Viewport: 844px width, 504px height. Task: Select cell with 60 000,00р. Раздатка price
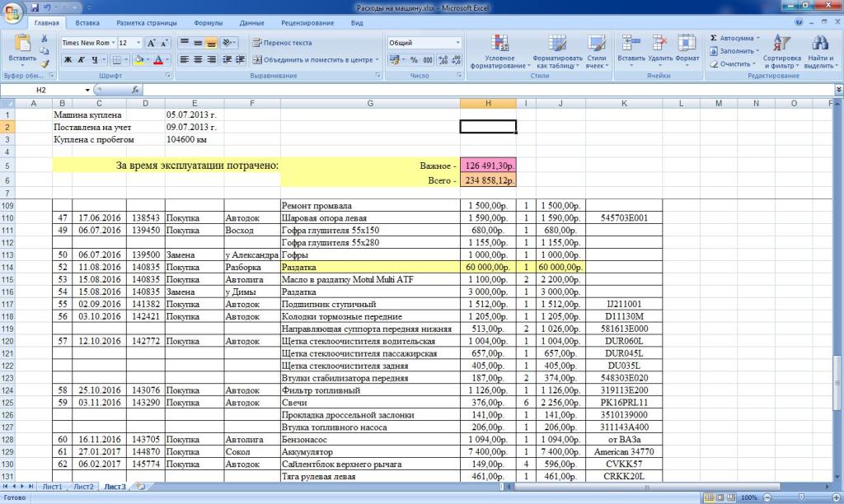tap(488, 268)
